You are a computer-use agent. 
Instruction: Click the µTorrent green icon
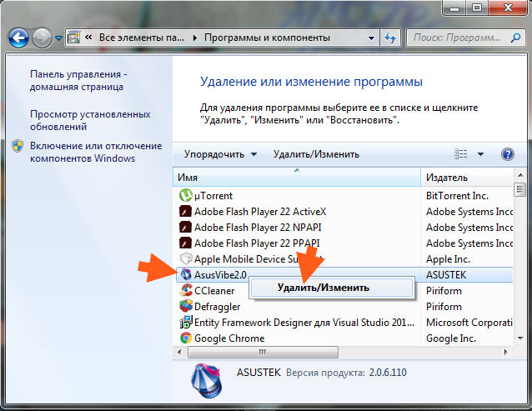click(186, 195)
